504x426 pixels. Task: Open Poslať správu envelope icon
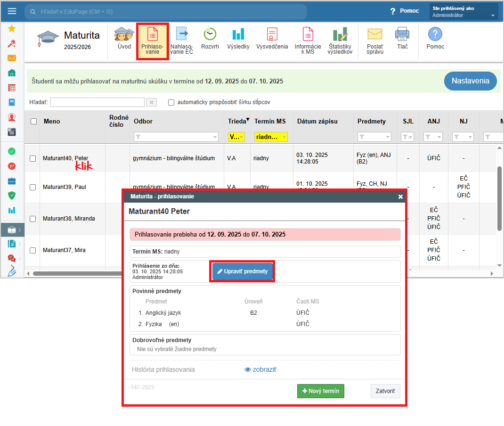(x=374, y=34)
